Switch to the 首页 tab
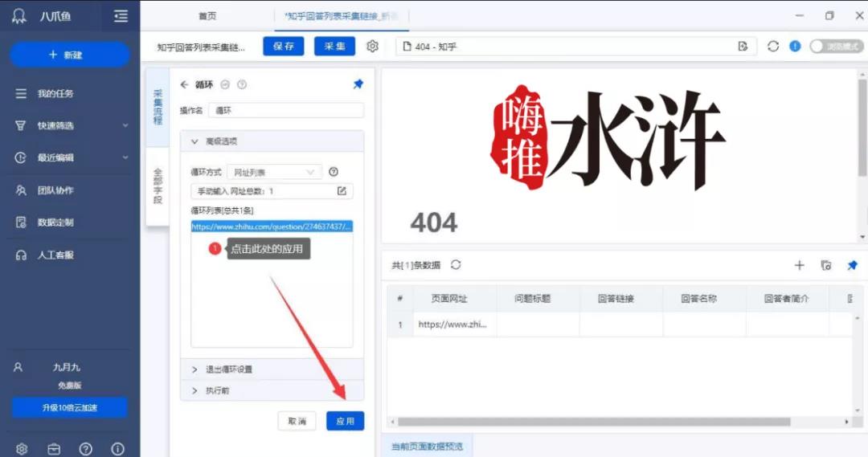Viewport: 868px width, 457px height. 207,16
